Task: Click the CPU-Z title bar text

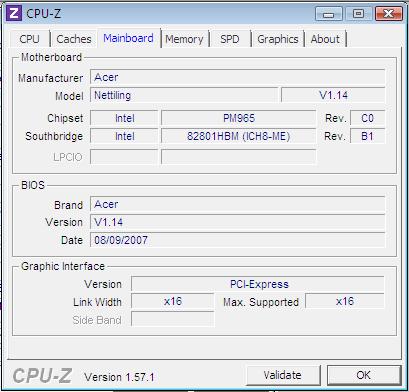Action: pos(43,14)
